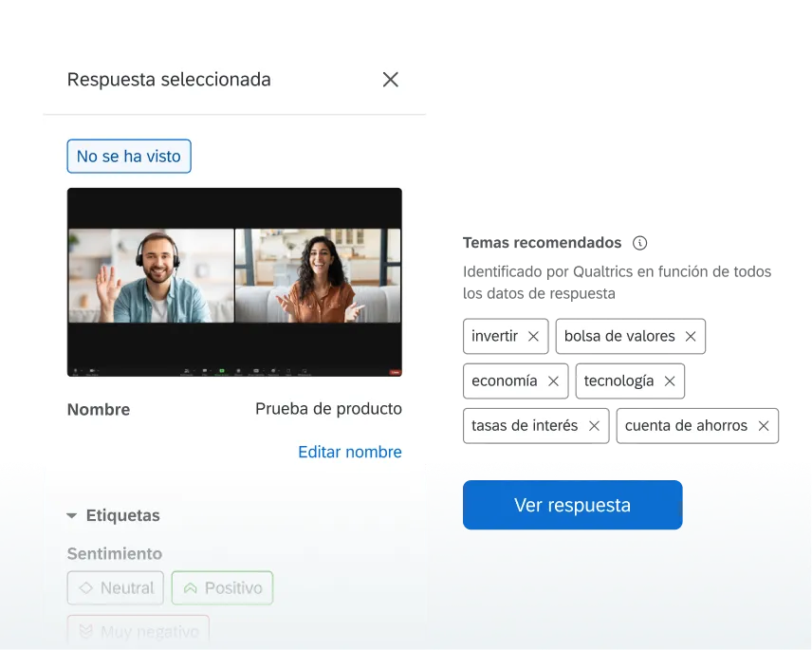Open the video call thumbnail preview
The image size is (812, 650).
[234, 281]
